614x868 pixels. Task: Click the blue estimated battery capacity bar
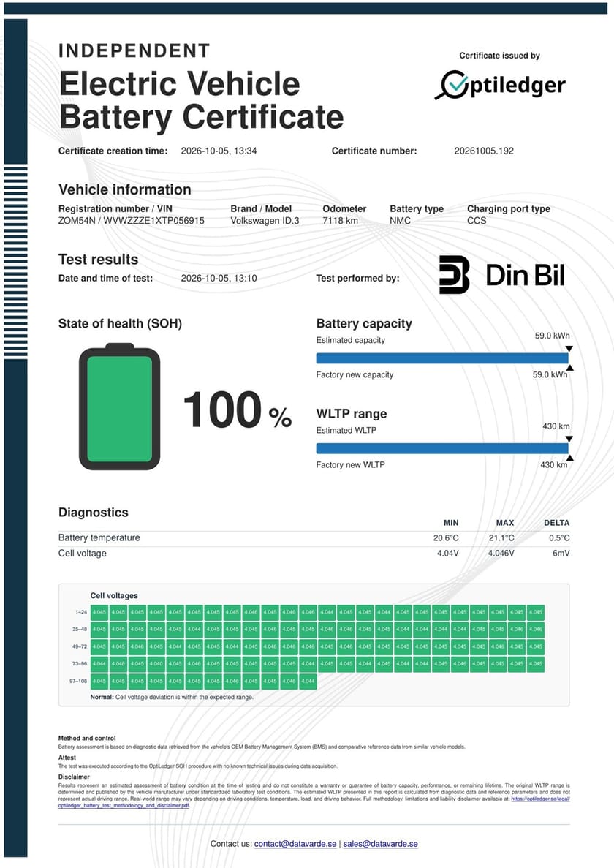442,358
